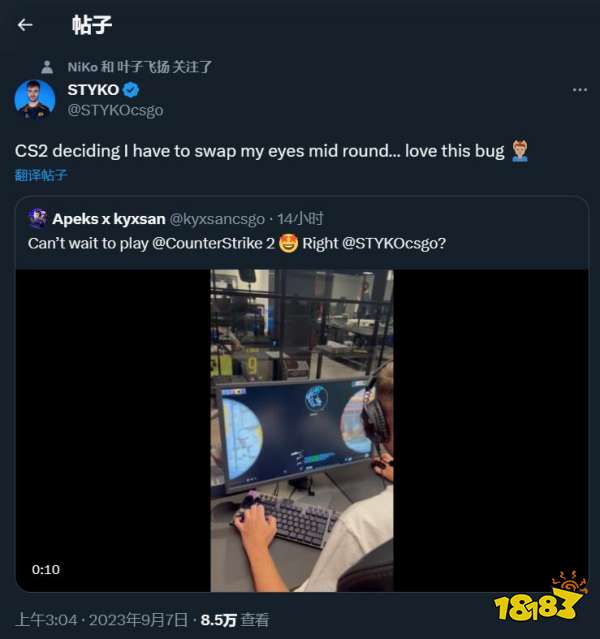Open the three-dot more options menu
Screen dimensions: 600x639
579,90
